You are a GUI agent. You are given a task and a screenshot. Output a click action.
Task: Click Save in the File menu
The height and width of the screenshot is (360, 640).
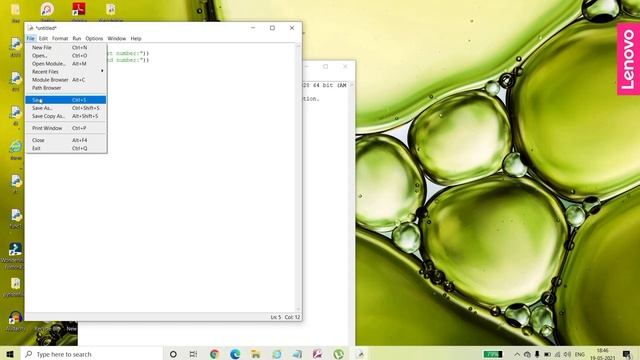point(66,100)
